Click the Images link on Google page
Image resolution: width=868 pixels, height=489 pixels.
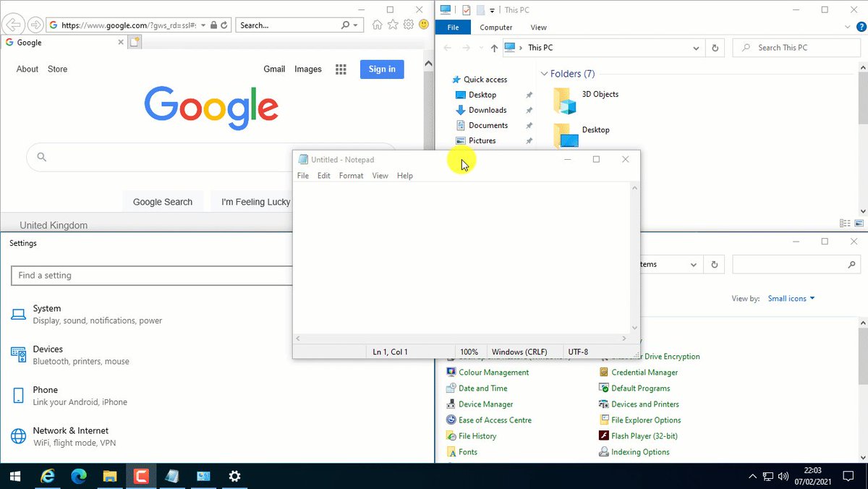pos(308,69)
